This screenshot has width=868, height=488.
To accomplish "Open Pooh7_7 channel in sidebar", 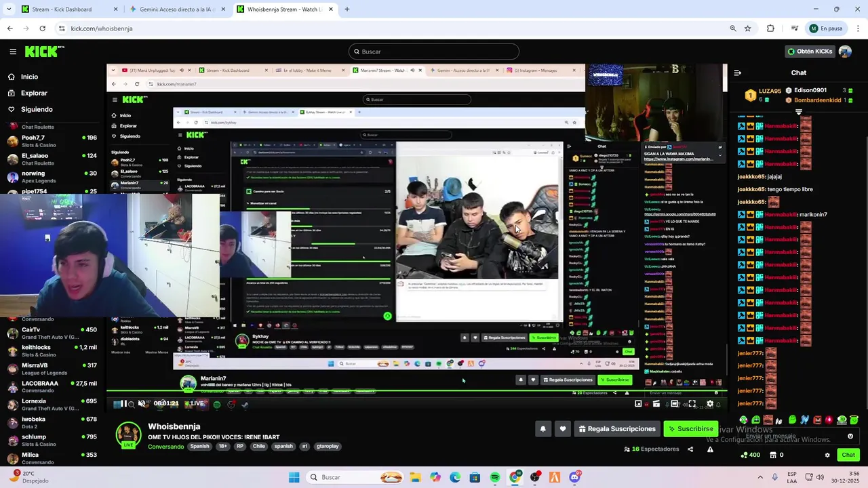I will coord(51,141).
